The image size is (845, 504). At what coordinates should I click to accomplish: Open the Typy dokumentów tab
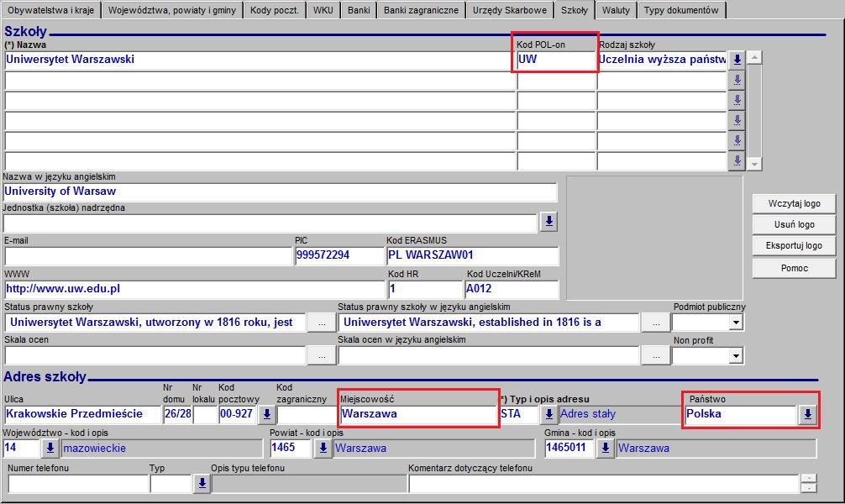681,10
